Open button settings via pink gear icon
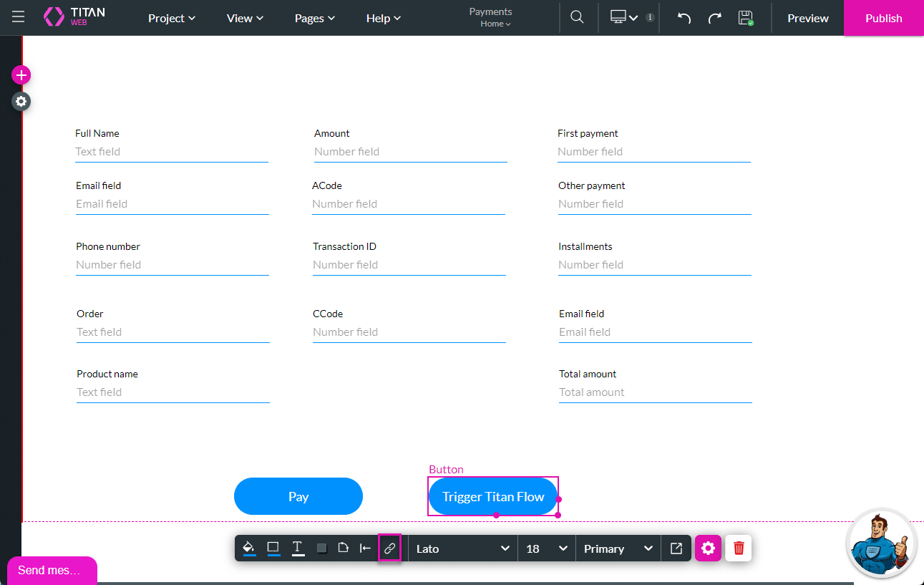 click(x=708, y=548)
